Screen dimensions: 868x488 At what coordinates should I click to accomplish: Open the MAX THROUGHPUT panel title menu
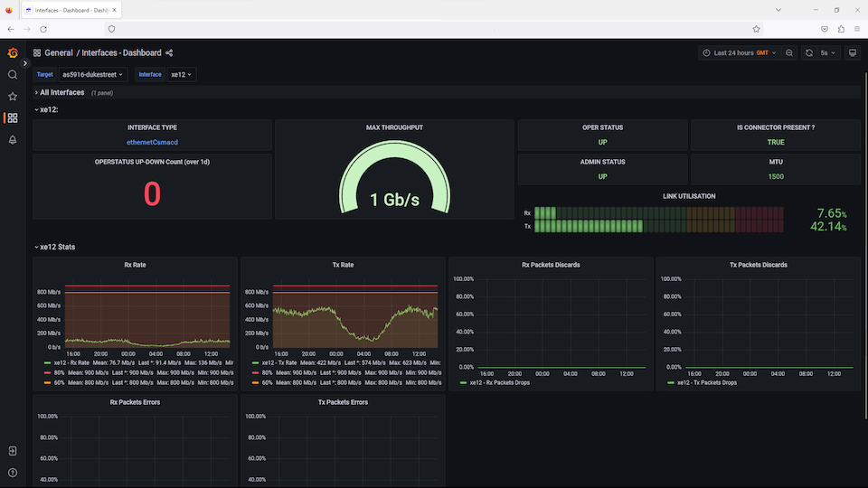(394, 127)
